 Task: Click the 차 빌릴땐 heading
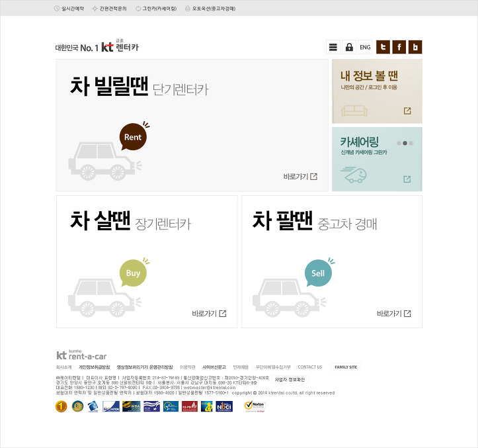(109, 86)
